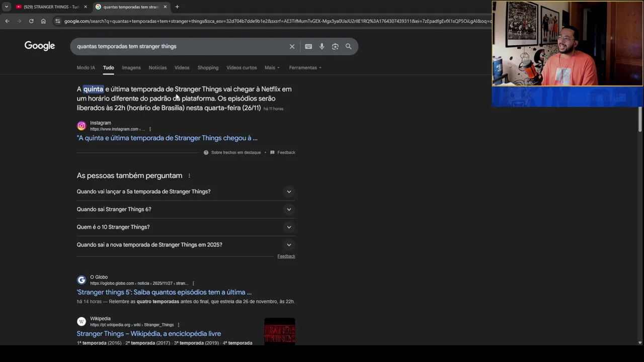Viewport: 644px width, 362px height.
Task: Open the Mais dropdown menu
Action: point(272,67)
